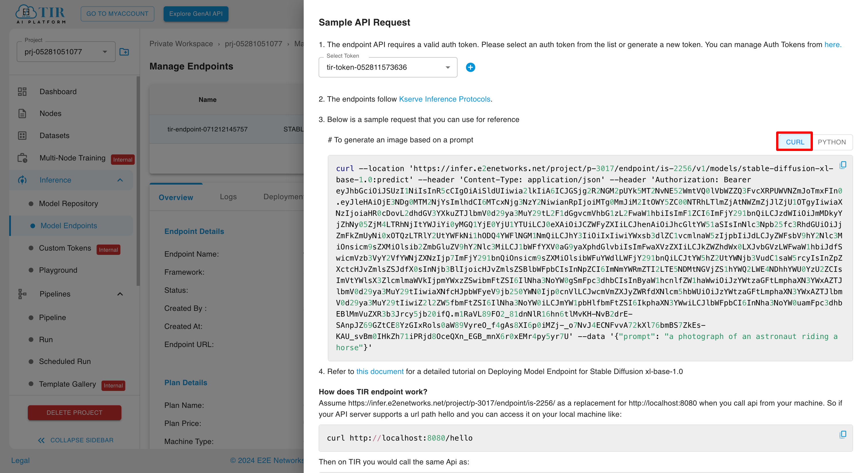Click the Nodes document icon
The width and height of the screenshot is (868, 473).
[x=22, y=114]
